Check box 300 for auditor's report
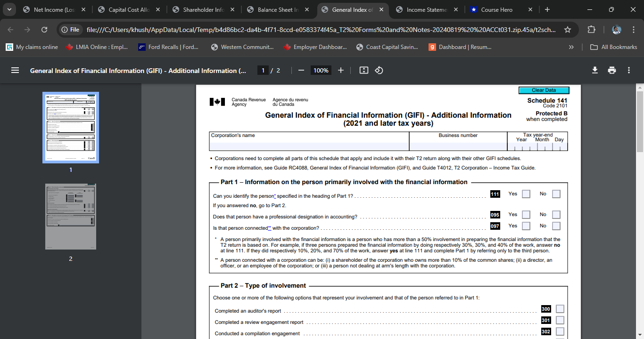 click(560, 309)
